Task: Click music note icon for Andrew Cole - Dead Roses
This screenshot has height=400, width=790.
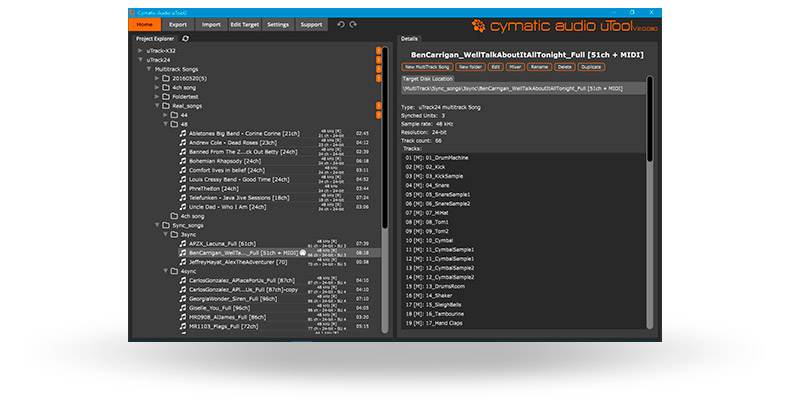Action: 183,143
